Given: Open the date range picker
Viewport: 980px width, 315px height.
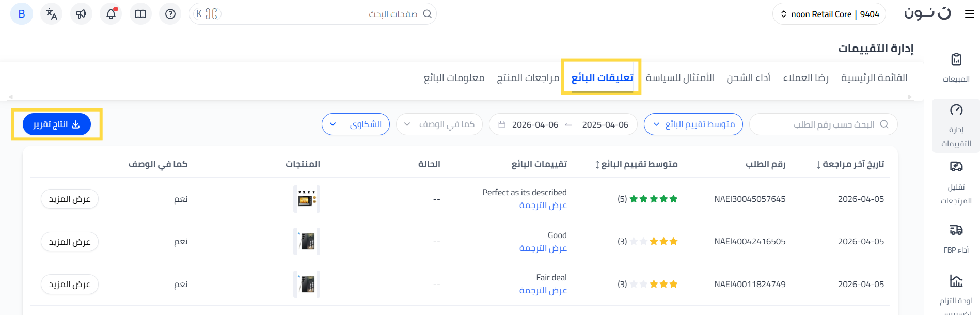Looking at the screenshot, I should click(563, 124).
